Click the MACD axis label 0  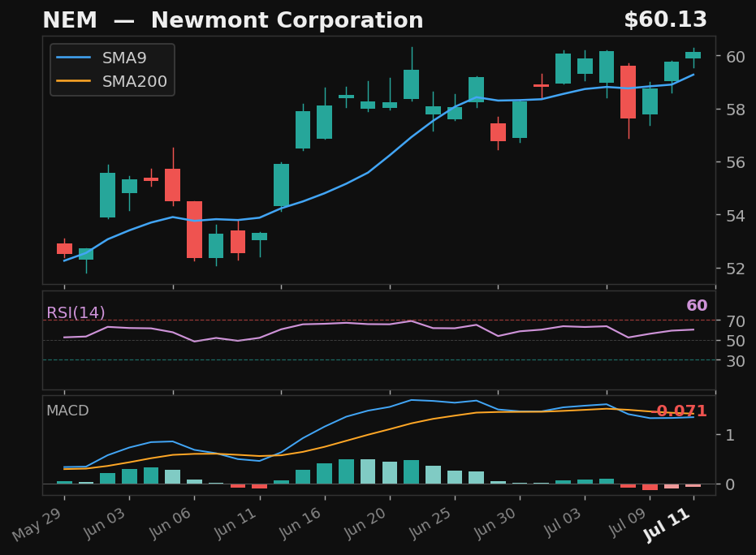tap(731, 484)
